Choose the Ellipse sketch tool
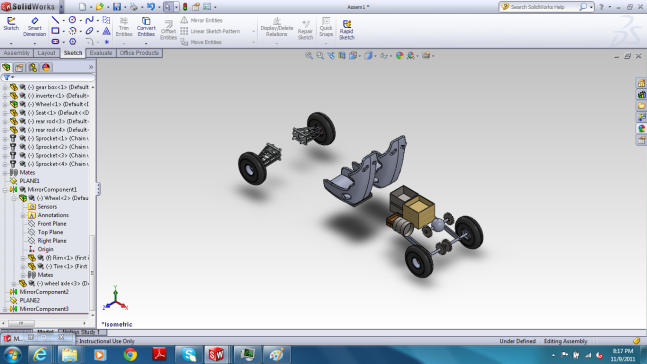 (89, 31)
